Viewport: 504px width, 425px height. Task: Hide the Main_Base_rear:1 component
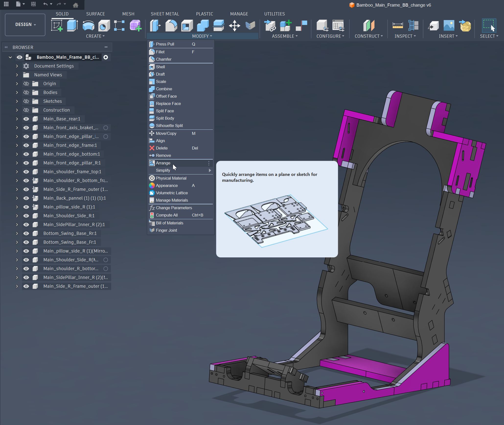pyautogui.click(x=26, y=119)
